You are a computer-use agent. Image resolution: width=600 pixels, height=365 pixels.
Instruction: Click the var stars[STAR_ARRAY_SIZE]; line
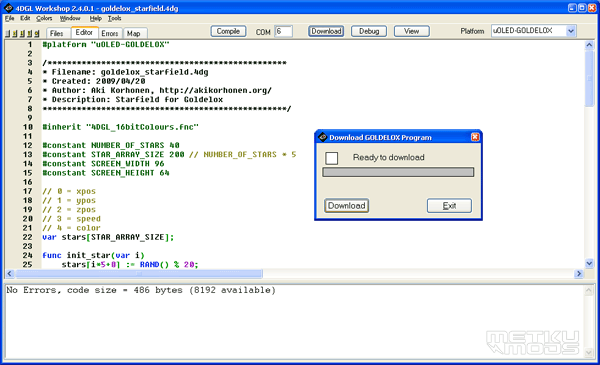(108, 237)
